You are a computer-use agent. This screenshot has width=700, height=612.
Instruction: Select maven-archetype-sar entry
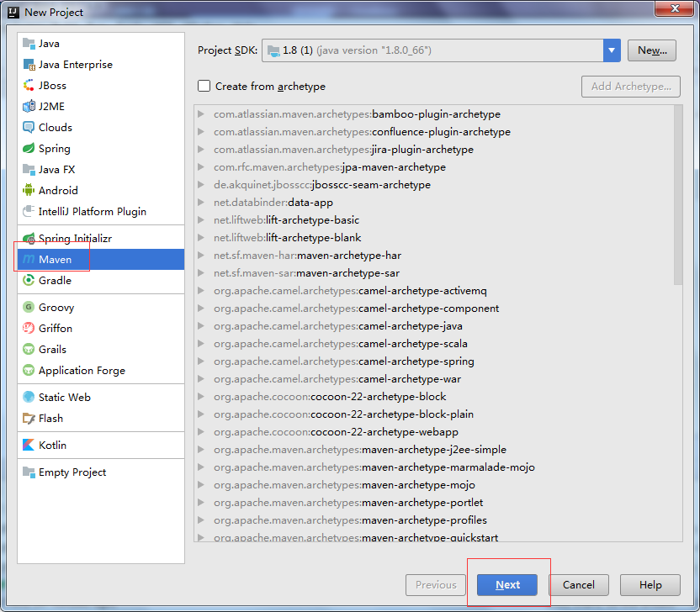click(306, 273)
